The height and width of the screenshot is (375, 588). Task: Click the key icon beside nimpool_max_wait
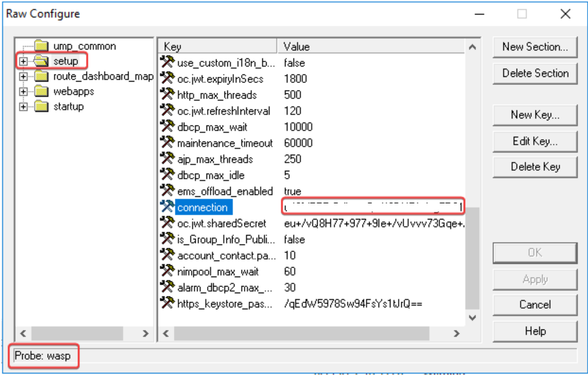[x=167, y=271]
